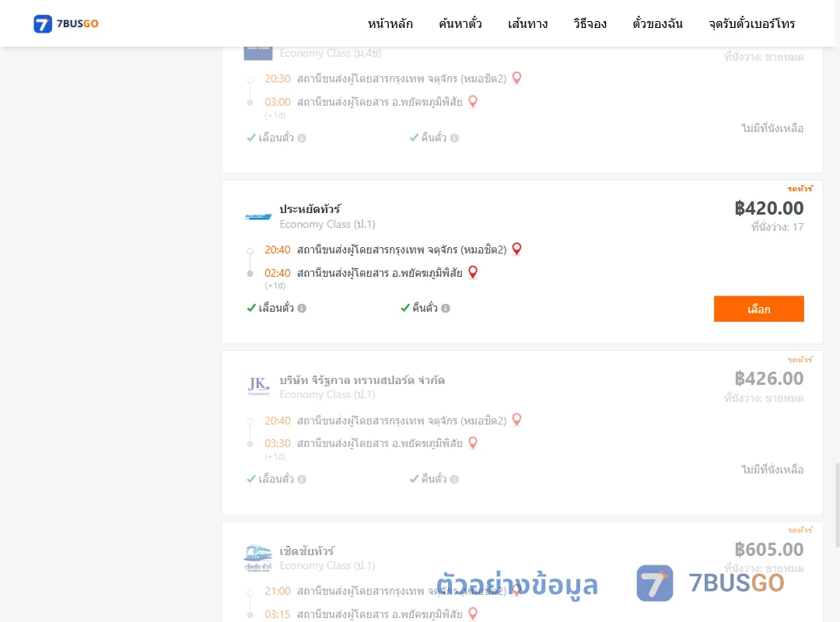Click the 7BUSGO logo in header
This screenshot has height=622, width=840.
[66, 23]
